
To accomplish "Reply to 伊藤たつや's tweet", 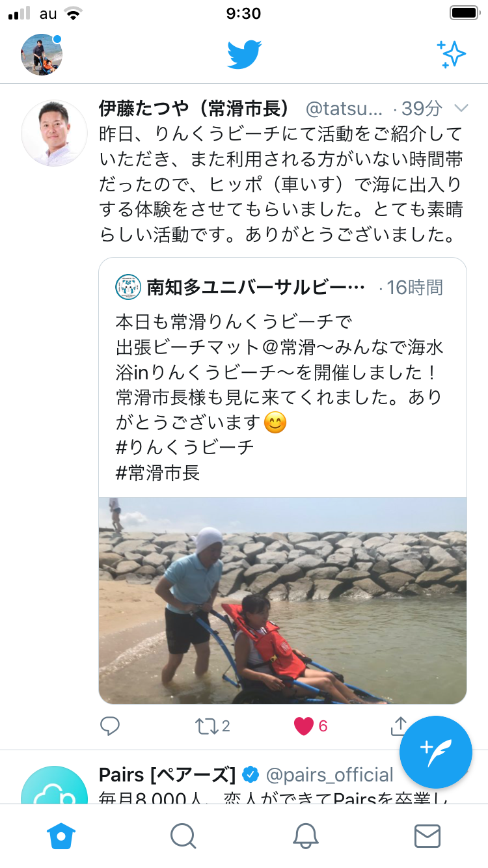I will (x=110, y=726).
